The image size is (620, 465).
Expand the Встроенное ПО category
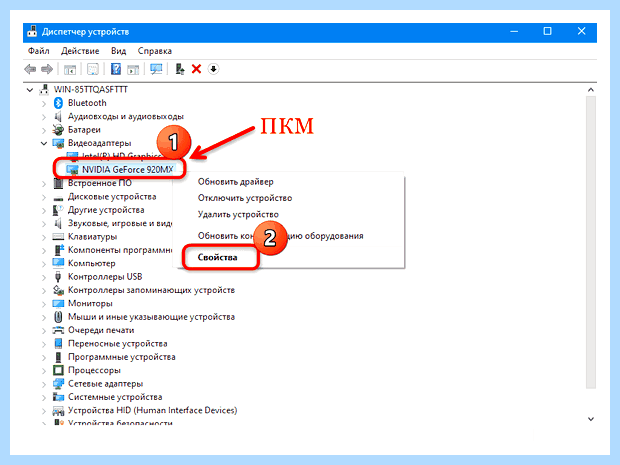(x=44, y=183)
